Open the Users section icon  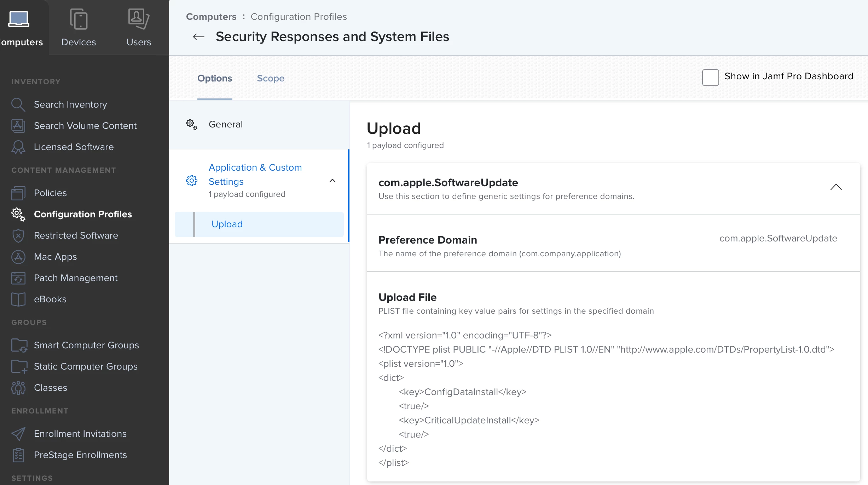tap(139, 19)
